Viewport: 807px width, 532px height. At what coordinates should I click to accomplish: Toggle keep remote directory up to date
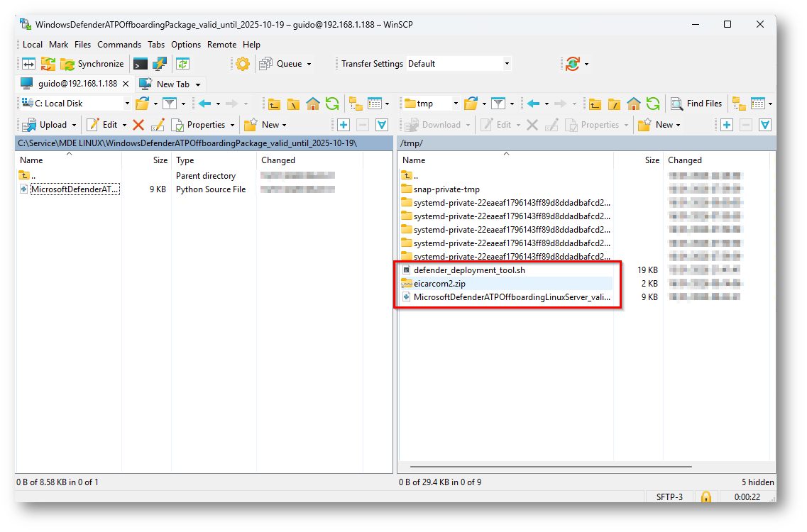coord(183,64)
